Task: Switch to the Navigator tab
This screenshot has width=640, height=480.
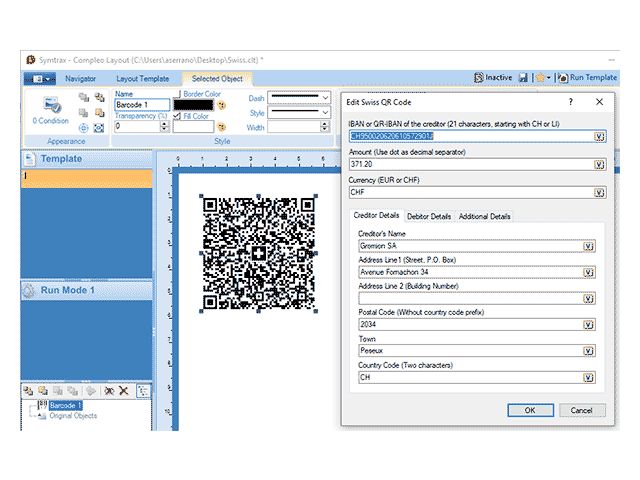Action: pos(80,79)
